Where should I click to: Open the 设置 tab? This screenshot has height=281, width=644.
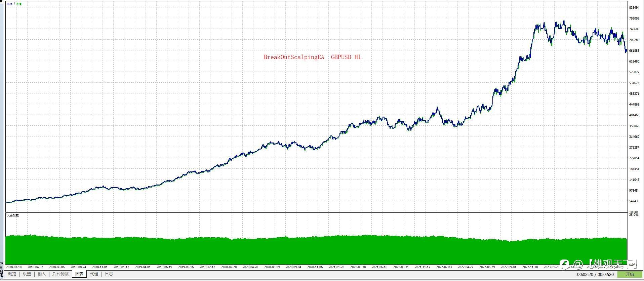click(x=27, y=274)
